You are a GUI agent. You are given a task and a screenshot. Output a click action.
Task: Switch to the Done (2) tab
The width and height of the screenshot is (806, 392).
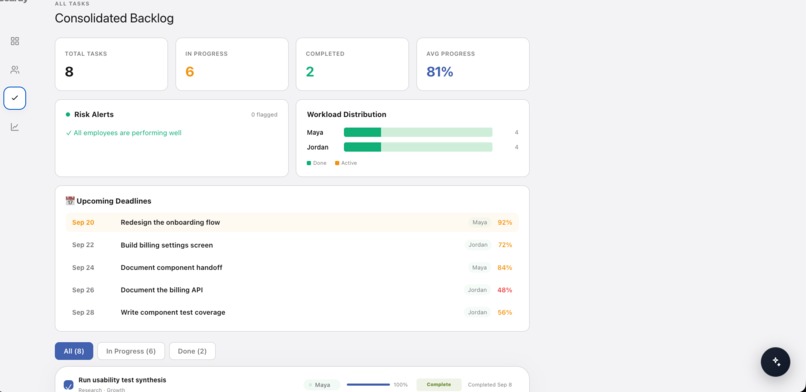pyautogui.click(x=192, y=351)
